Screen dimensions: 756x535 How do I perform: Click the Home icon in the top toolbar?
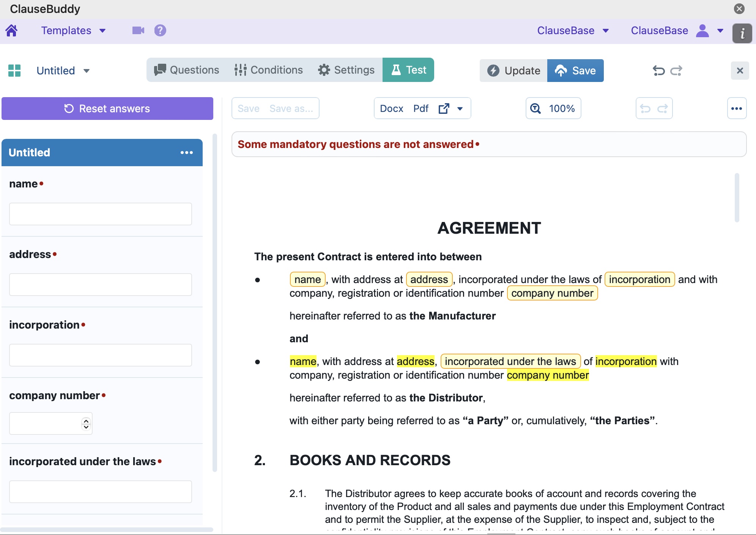12,30
